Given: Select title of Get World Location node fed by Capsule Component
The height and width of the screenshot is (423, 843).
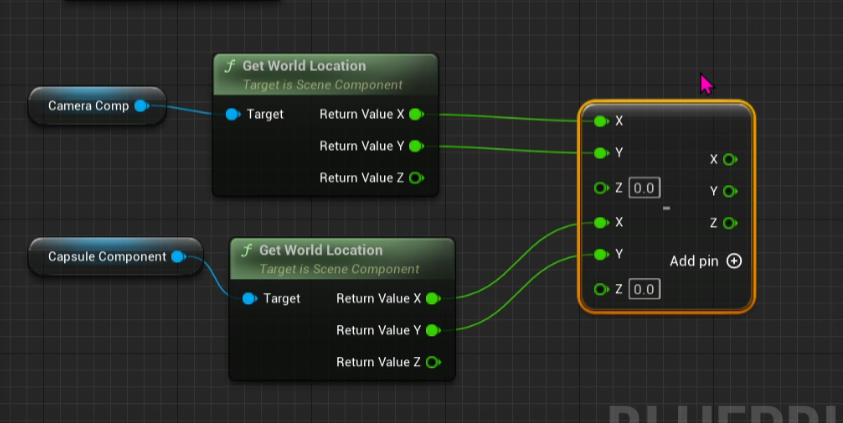Looking at the screenshot, I should (x=321, y=250).
